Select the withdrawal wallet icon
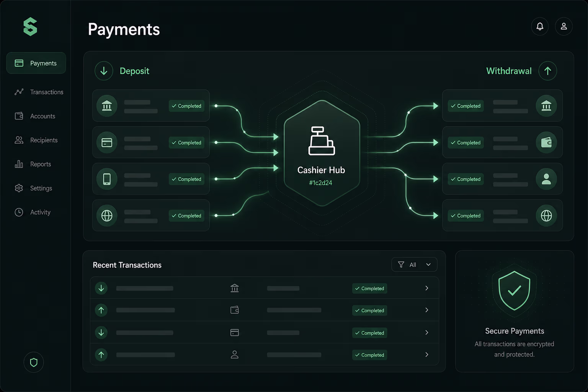Image resolution: width=588 pixels, height=392 pixels. point(546,142)
